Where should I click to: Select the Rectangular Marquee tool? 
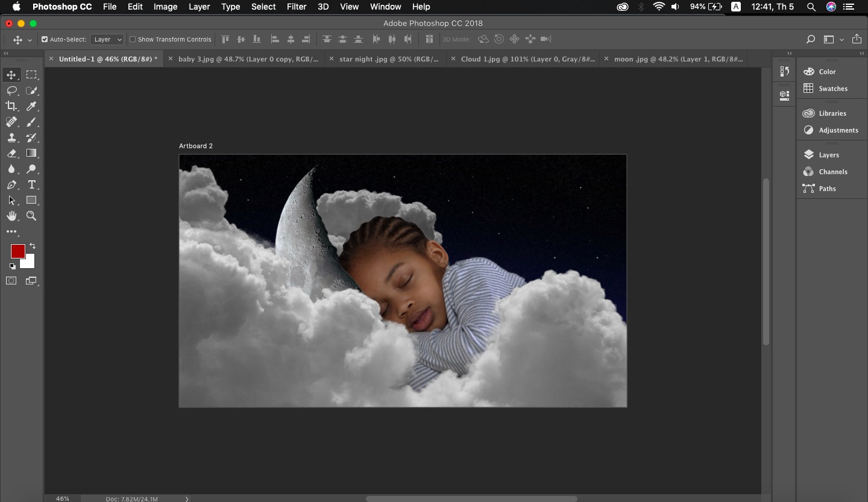31,75
